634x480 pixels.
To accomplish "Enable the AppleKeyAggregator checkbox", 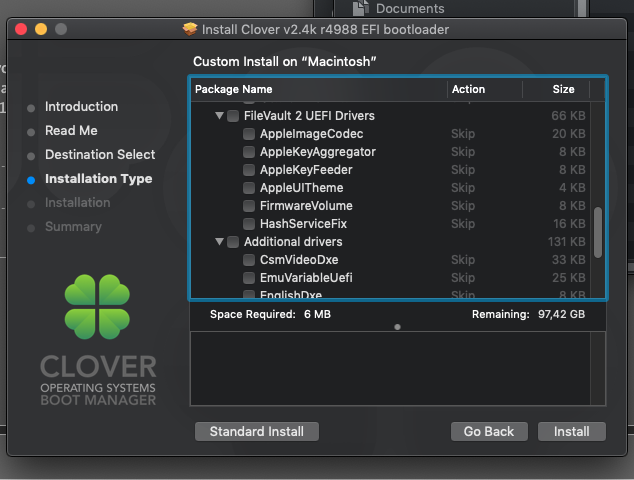I will coord(249,152).
